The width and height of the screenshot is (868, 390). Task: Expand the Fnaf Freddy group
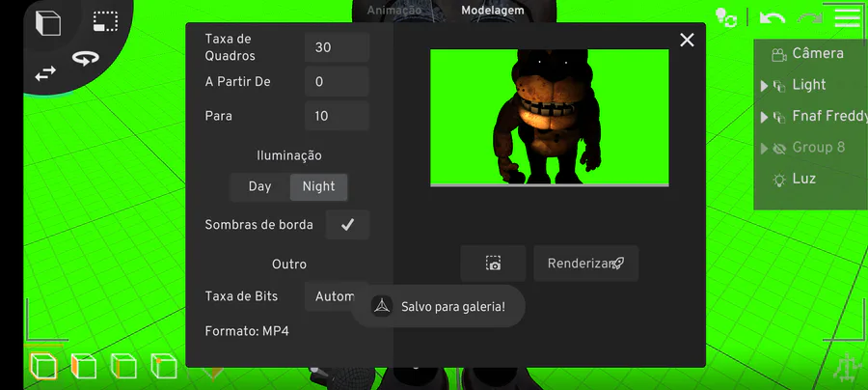[x=764, y=117]
